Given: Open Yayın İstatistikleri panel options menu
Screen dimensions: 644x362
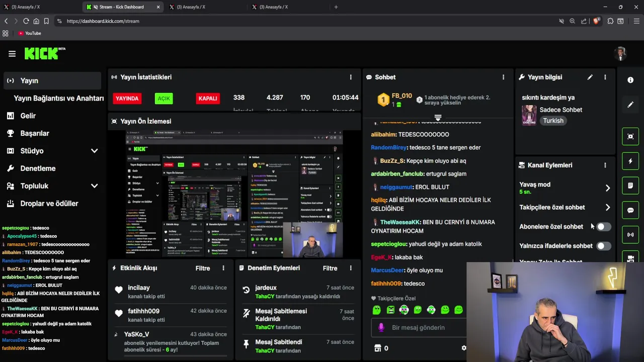Looking at the screenshot, I should click(351, 77).
